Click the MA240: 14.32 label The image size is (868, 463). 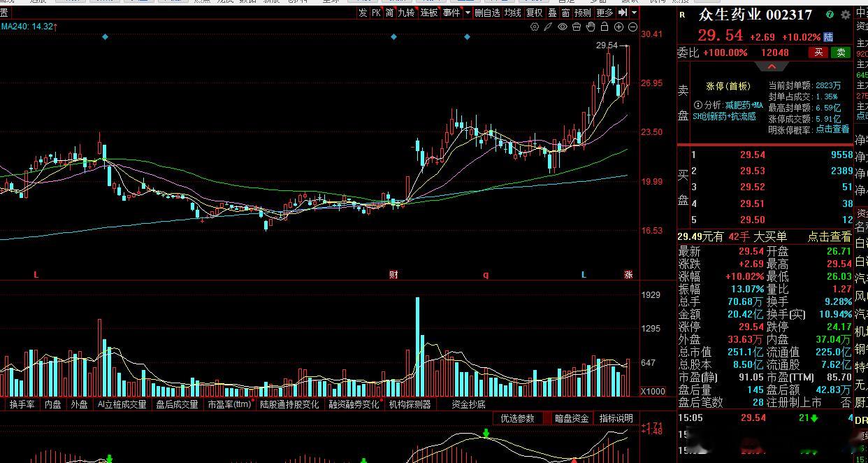click(x=28, y=27)
